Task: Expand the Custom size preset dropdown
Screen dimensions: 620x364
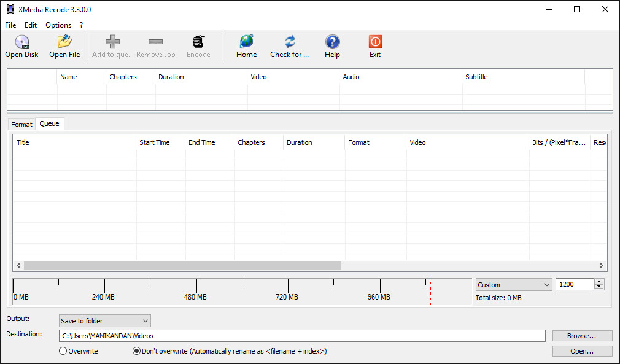Action: (514, 285)
